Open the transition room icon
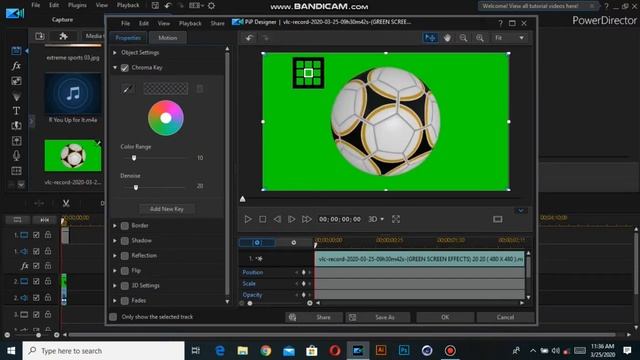The height and width of the screenshot is (360, 640). tap(16, 125)
